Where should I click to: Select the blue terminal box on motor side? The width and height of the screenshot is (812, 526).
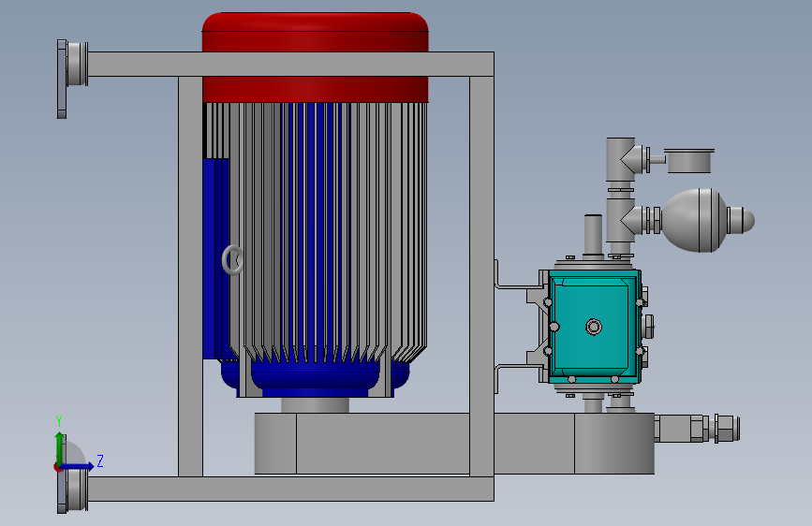[x=215, y=259]
